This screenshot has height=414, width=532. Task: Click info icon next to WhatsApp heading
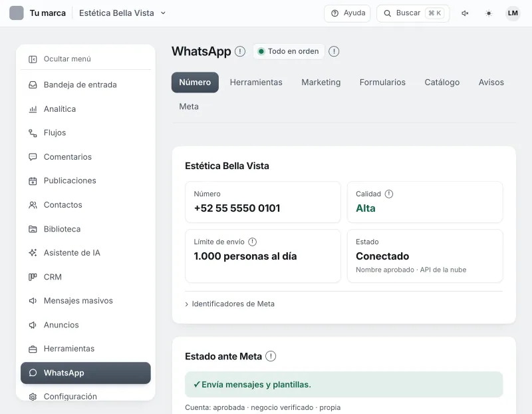(x=240, y=51)
